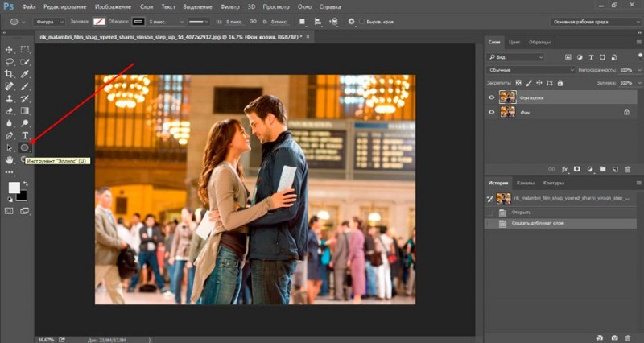
Task: Toggle lock image pixels
Action: coord(529,83)
